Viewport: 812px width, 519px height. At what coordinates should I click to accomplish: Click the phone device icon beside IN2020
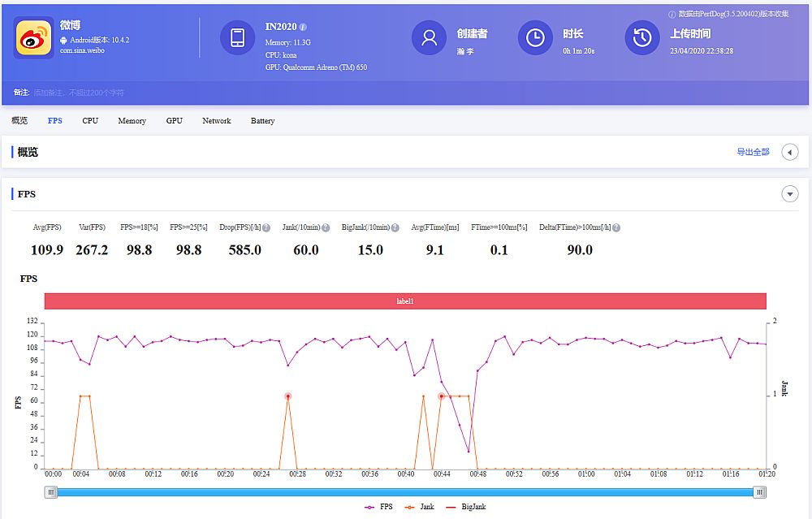coord(237,38)
